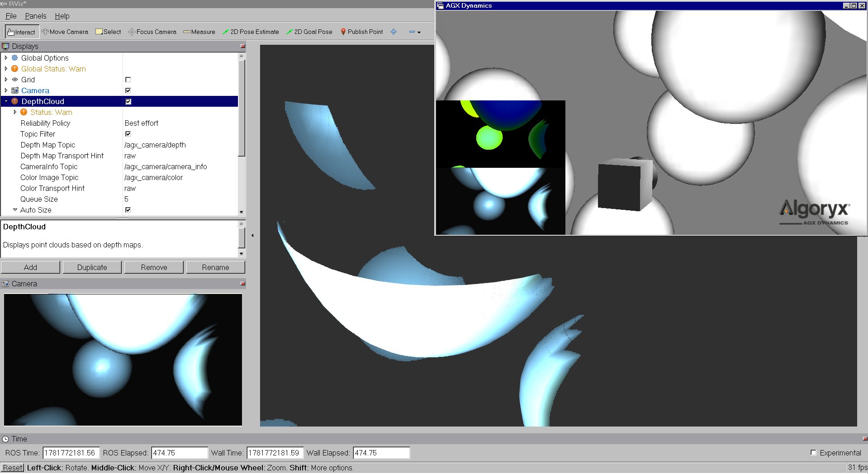Collapse the Auto Size node
The image size is (868, 474).
pos(15,210)
